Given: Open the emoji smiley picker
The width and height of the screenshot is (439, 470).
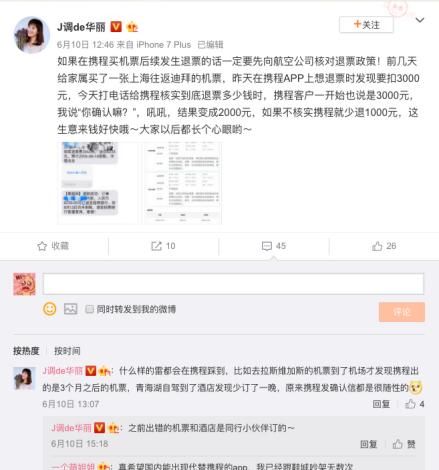Looking at the screenshot, I should click(x=50, y=309).
